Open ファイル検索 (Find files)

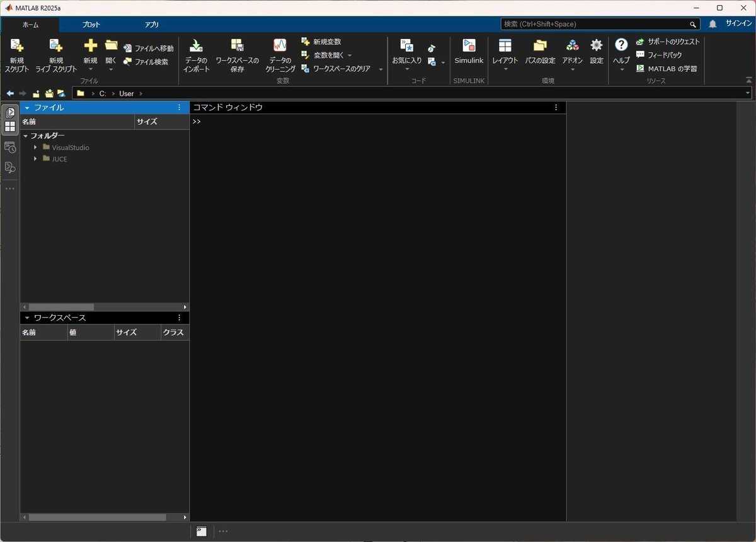146,62
